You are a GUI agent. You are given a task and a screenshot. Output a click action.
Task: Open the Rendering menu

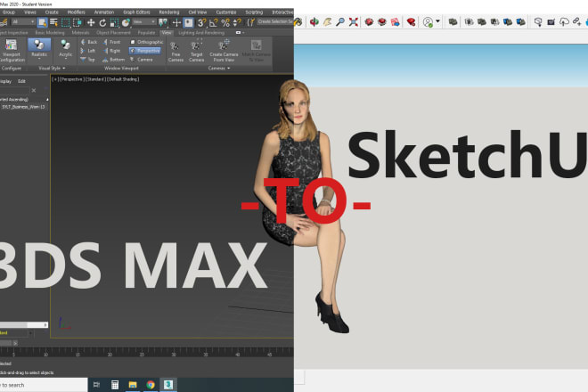169,12
